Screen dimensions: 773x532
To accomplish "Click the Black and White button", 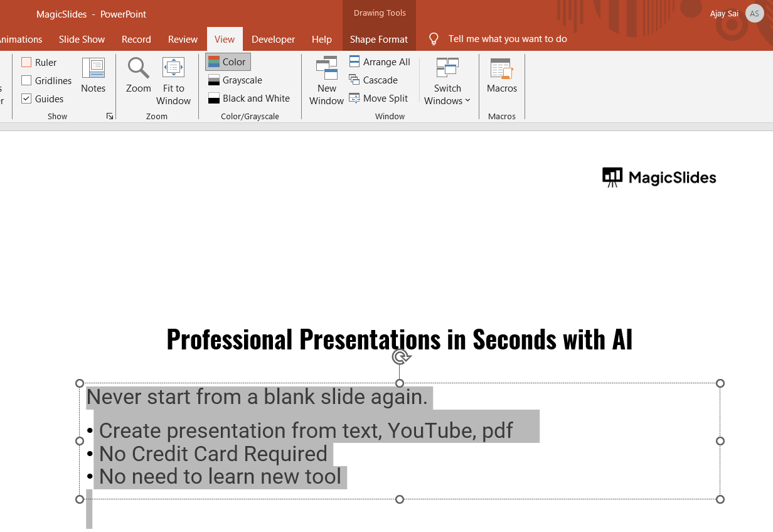I will [x=249, y=98].
